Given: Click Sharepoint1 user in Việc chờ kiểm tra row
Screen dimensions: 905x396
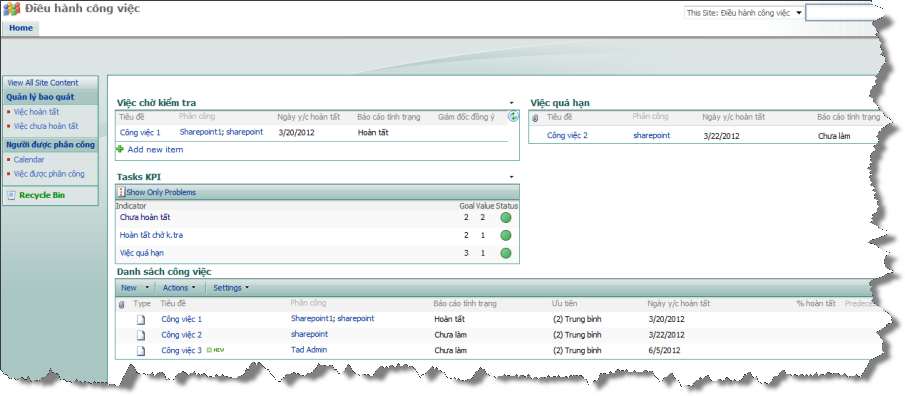Looking at the screenshot, I should tap(200, 132).
